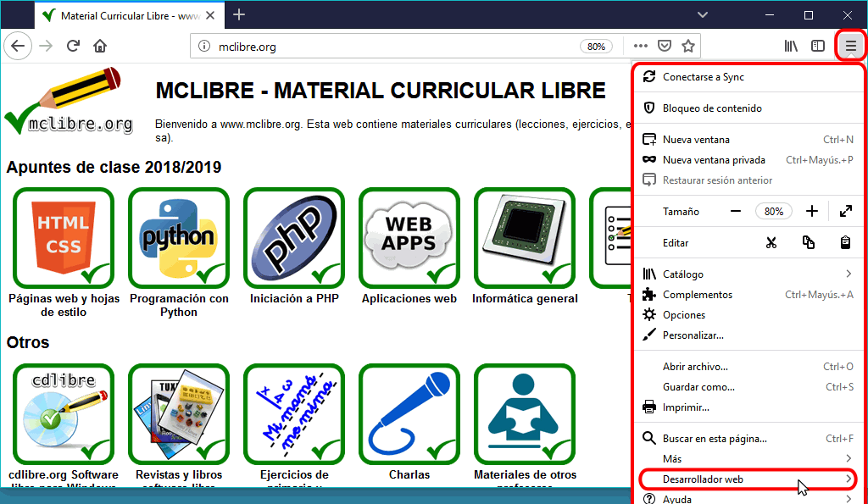This screenshot has height=504, width=868.
Task: Increase zoom with plus button
Action: (811, 211)
